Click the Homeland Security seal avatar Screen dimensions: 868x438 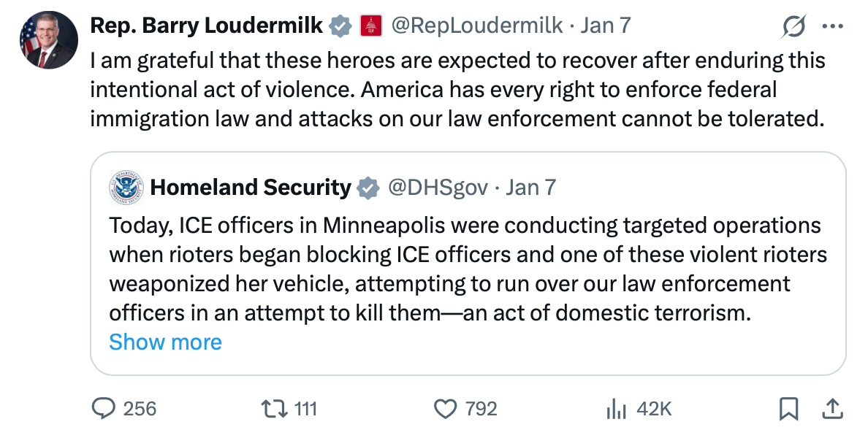127,188
